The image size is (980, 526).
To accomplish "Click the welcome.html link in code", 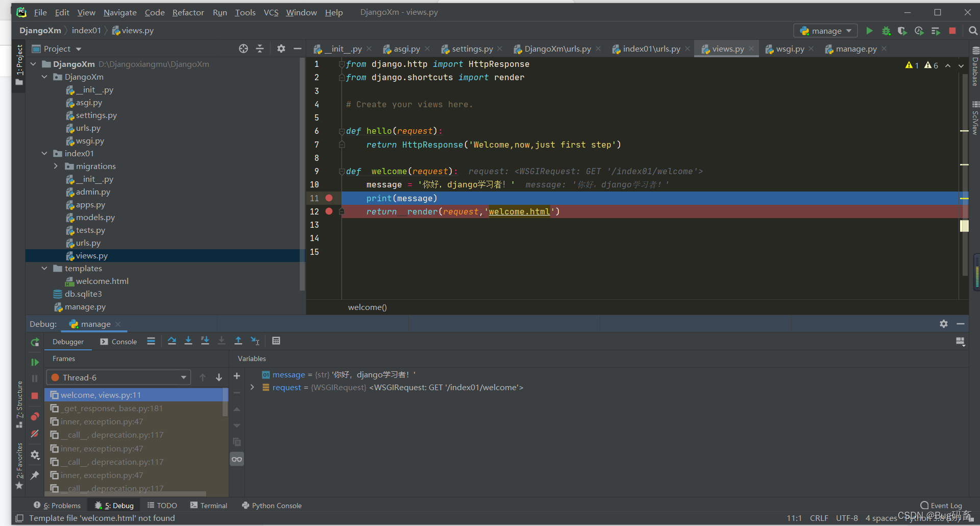I will tap(519, 211).
